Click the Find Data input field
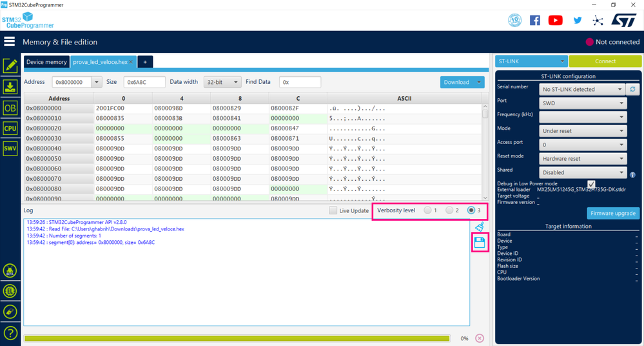 pos(300,82)
